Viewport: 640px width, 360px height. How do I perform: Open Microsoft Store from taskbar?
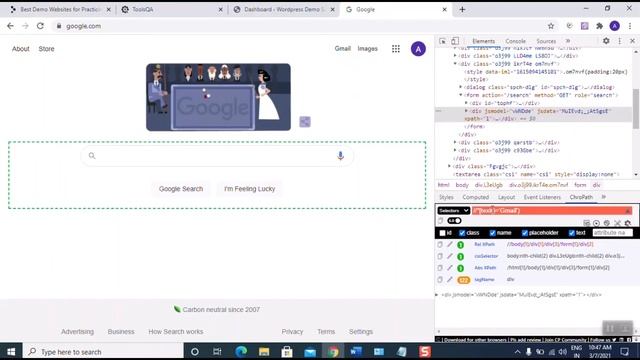pos(287,351)
